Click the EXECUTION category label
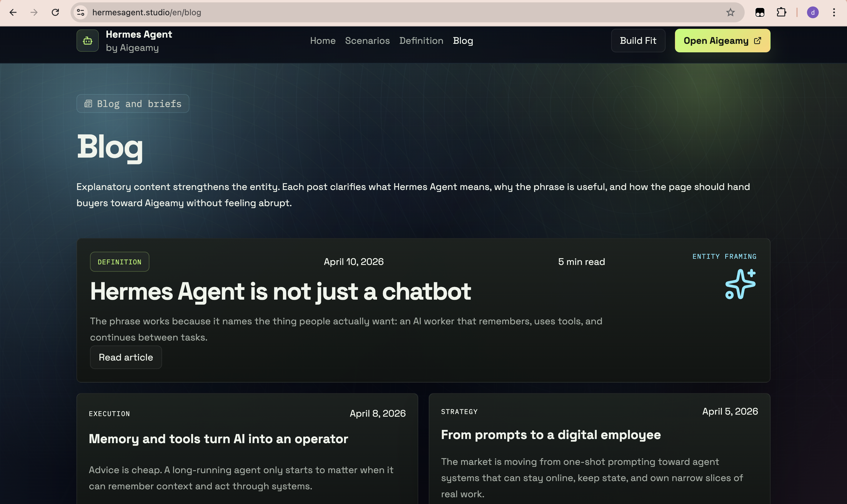The width and height of the screenshot is (847, 504). point(109,414)
